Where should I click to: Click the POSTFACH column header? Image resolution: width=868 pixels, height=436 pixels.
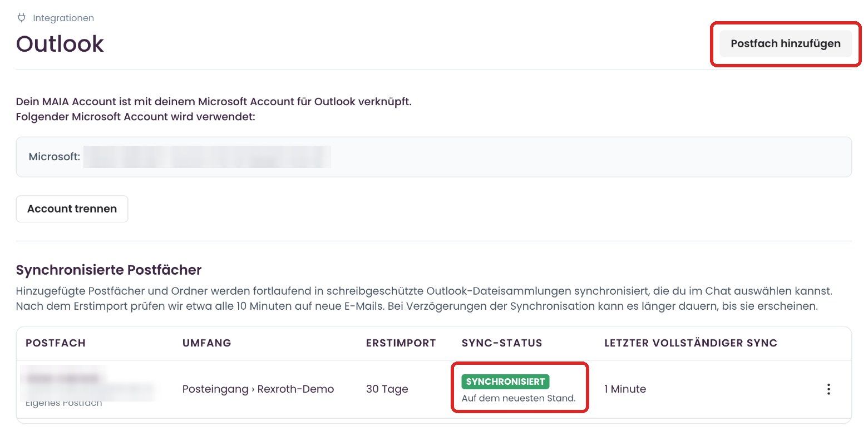[x=56, y=343]
